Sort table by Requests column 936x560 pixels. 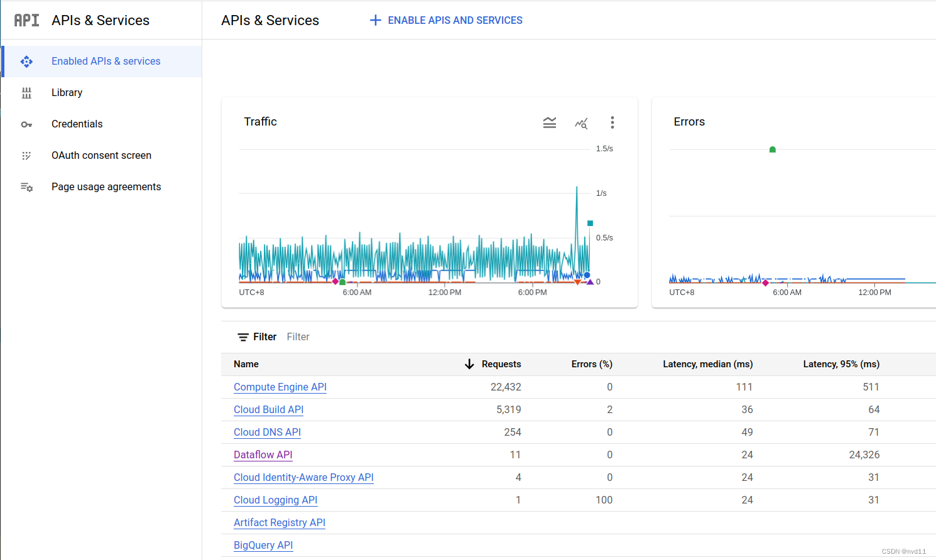point(501,364)
